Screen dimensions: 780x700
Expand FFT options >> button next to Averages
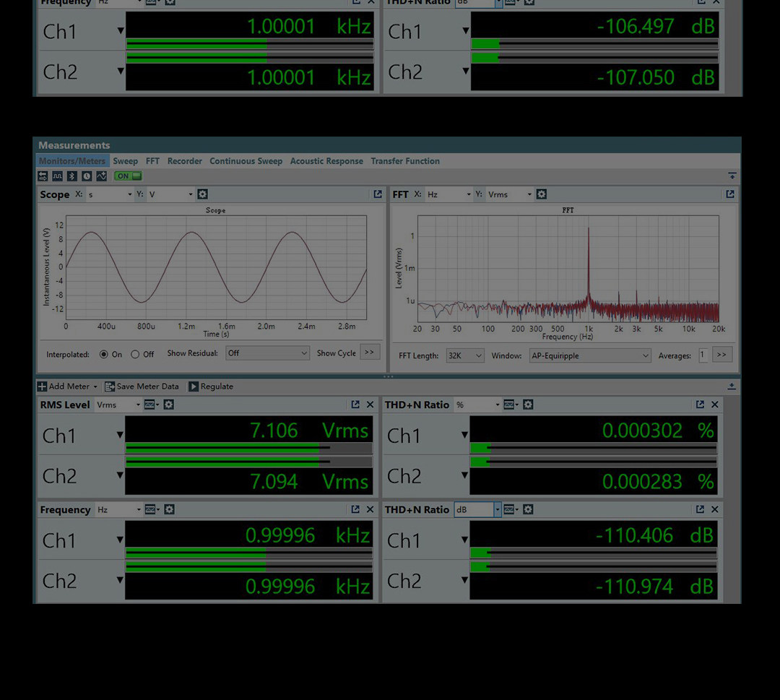click(721, 355)
